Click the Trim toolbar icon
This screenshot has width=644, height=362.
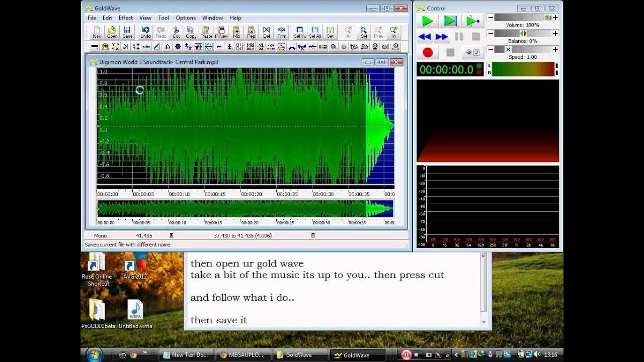click(282, 32)
